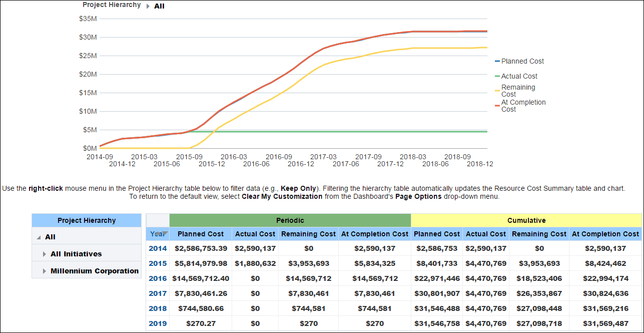Viewport: 644px width, 333px height.
Task: Click the Project Hierarchy column header
Action: [x=86, y=220]
